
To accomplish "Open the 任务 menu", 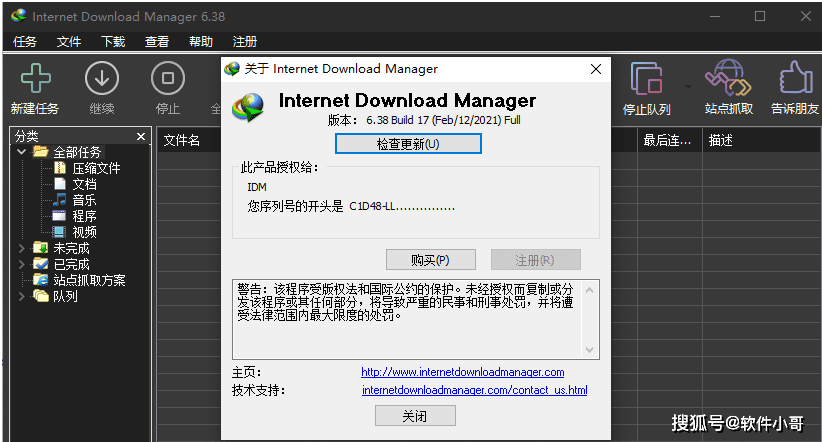I will pyautogui.click(x=25, y=41).
